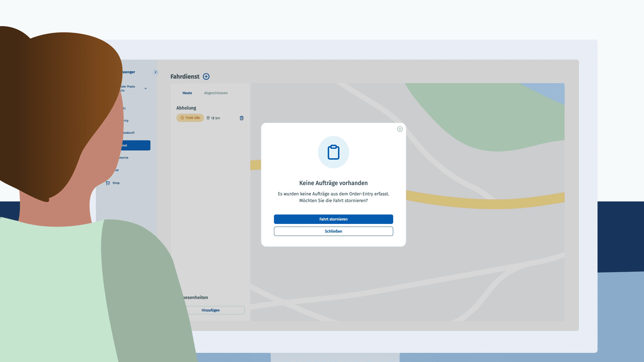Viewport: 644px width, 362px height.
Task: Delete the Abholung entry with trash icon
Action: coord(241,118)
